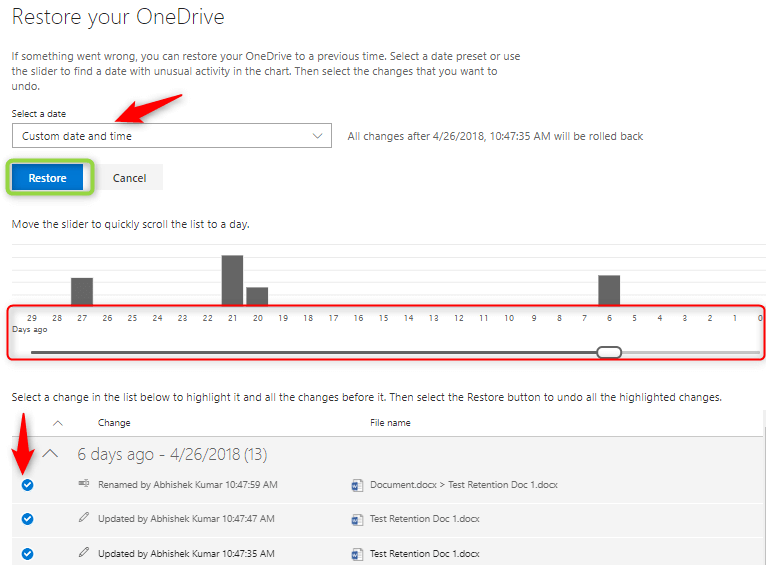Click Word icon on the 10:47:35 AM row
Viewport: 766px width, 565px height.
pyautogui.click(x=357, y=554)
